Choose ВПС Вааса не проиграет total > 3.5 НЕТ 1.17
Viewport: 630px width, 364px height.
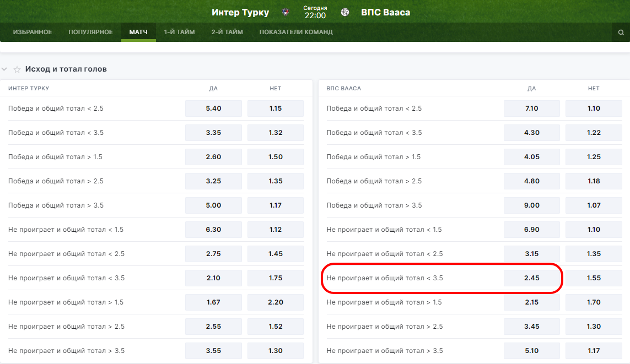click(x=594, y=351)
